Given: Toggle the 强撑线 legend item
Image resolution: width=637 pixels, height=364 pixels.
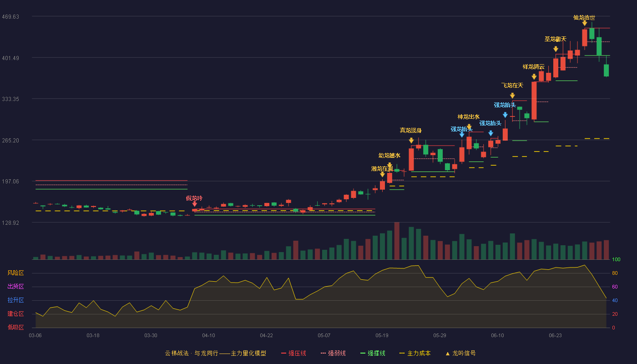Looking at the screenshot, I should (373, 353).
